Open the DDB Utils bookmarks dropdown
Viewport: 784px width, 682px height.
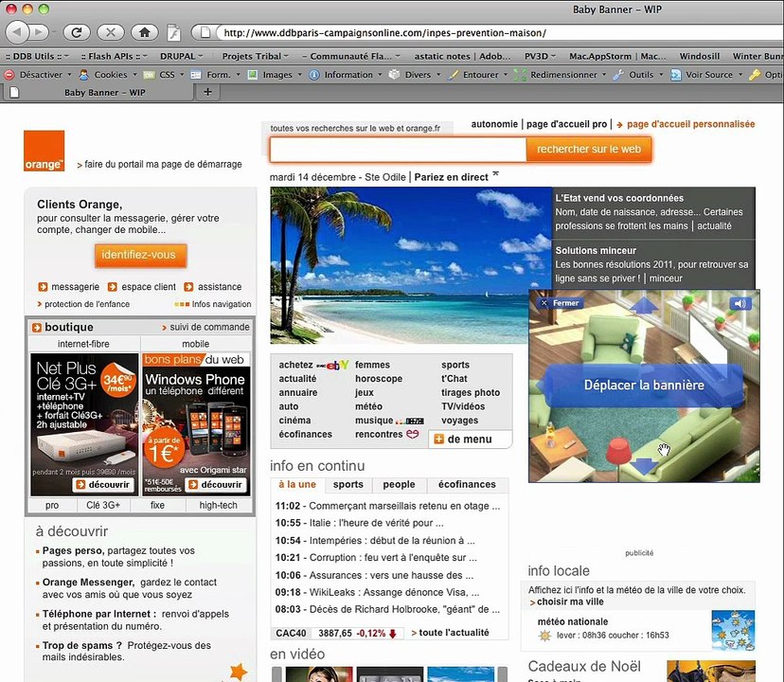38,56
